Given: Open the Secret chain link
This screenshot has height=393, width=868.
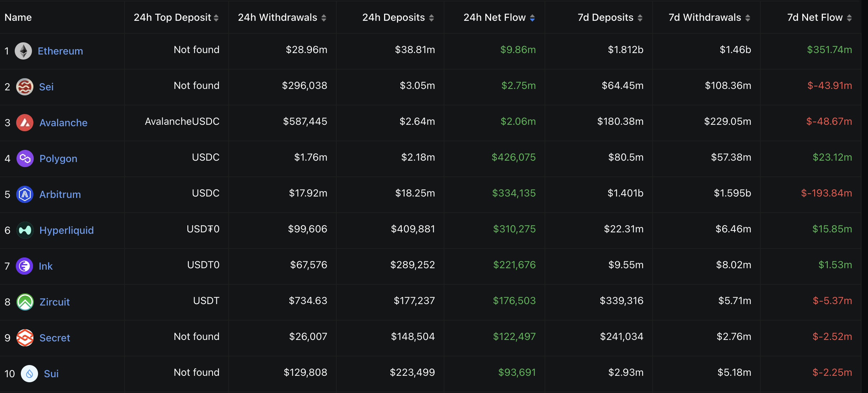Looking at the screenshot, I should click(x=55, y=338).
